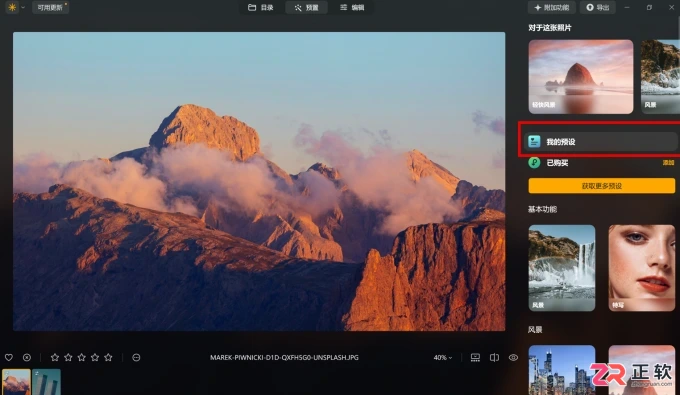Mark the photo as favorite with the heart icon
The height and width of the screenshot is (395, 680).
click(9, 357)
